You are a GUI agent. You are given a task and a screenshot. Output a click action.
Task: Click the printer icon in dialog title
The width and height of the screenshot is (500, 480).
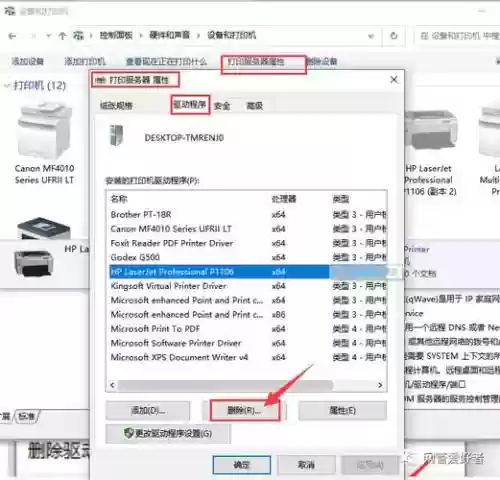tap(100, 80)
